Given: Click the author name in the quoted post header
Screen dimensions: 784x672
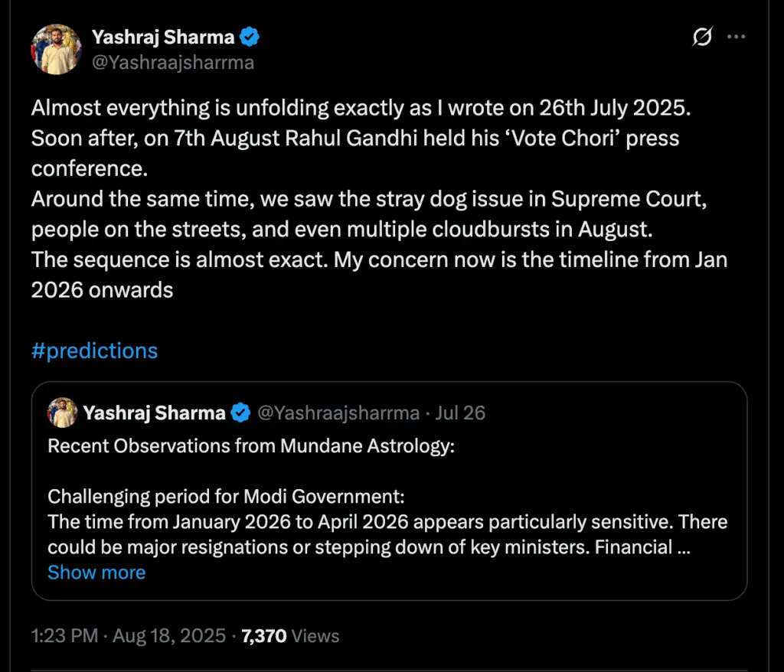Looking at the screenshot, I should pyautogui.click(x=154, y=413).
